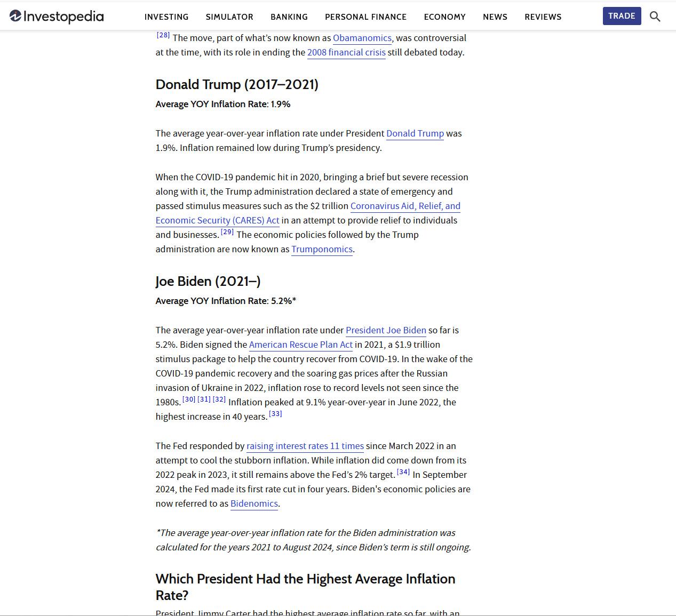Open the Economy menu
Viewport: 676px width, 616px height.
click(445, 17)
